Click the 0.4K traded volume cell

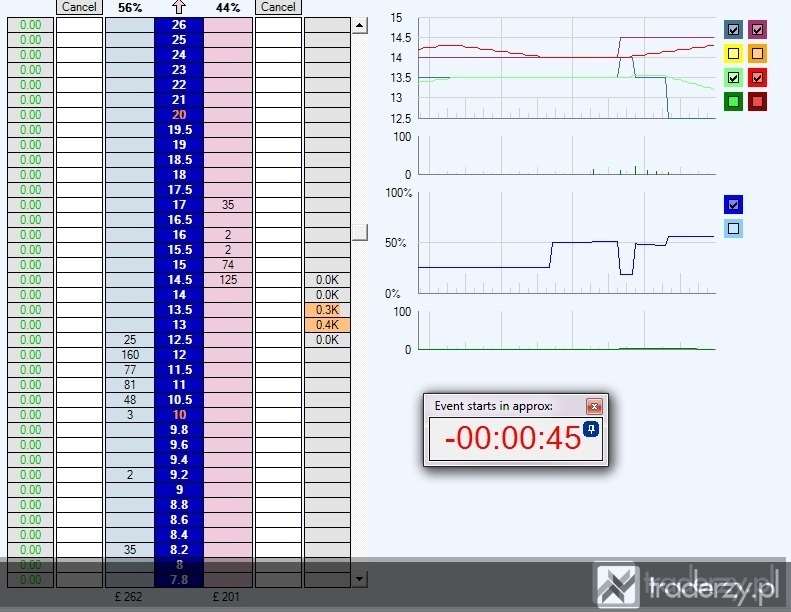(327, 324)
